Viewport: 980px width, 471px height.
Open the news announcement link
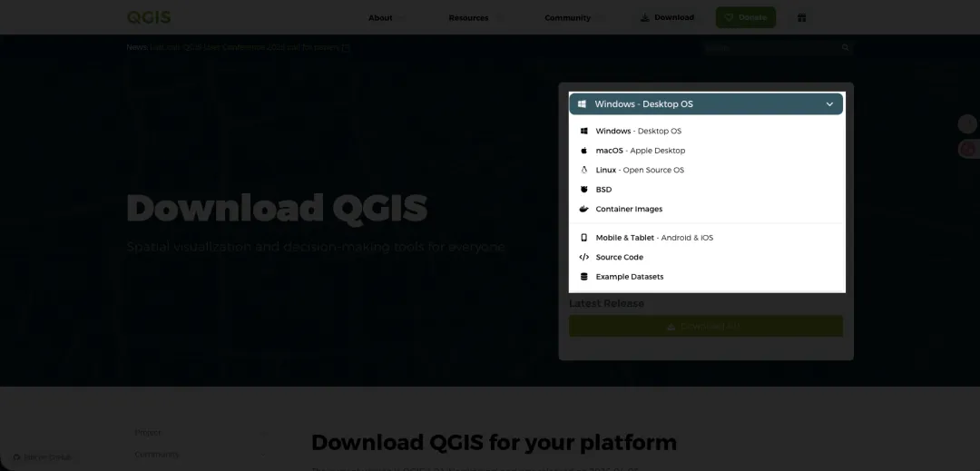pos(250,47)
